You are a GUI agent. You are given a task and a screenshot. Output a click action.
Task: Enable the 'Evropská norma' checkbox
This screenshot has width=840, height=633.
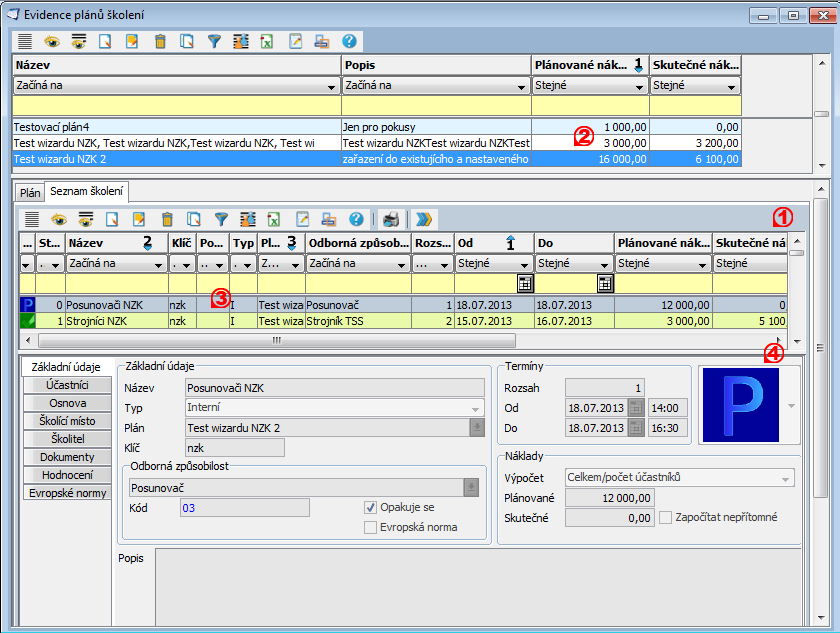coord(371,527)
